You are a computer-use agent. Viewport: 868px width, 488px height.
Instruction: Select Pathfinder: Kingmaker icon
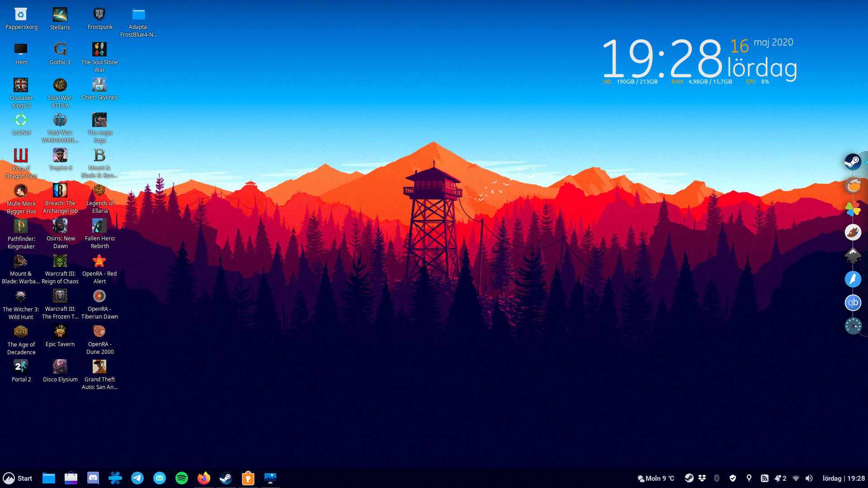pyautogui.click(x=21, y=234)
